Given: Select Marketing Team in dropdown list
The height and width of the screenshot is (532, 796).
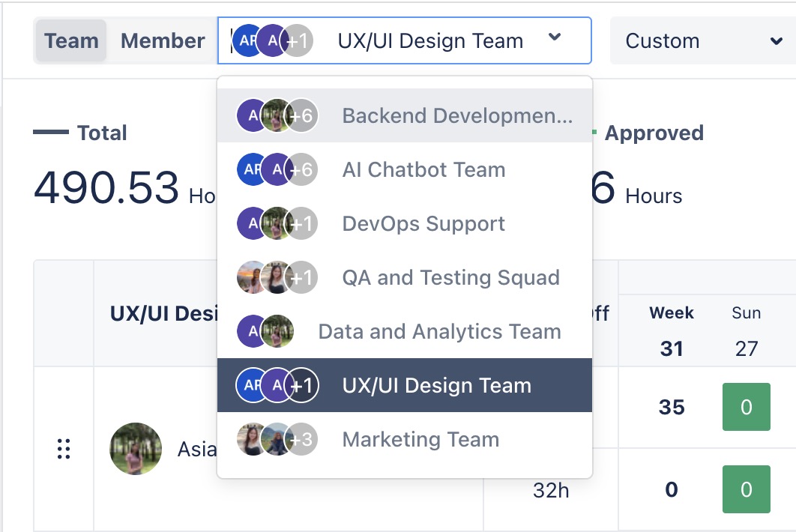Looking at the screenshot, I should tap(420, 440).
